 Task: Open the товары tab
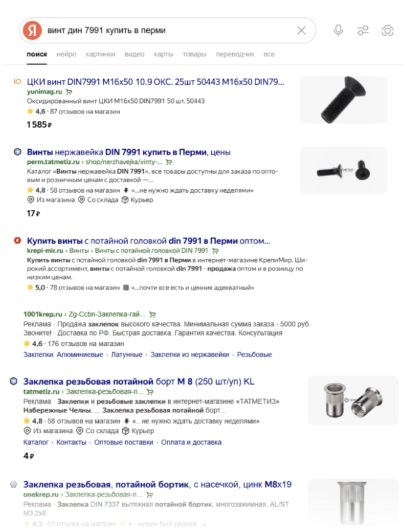click(x=195, y=54)
